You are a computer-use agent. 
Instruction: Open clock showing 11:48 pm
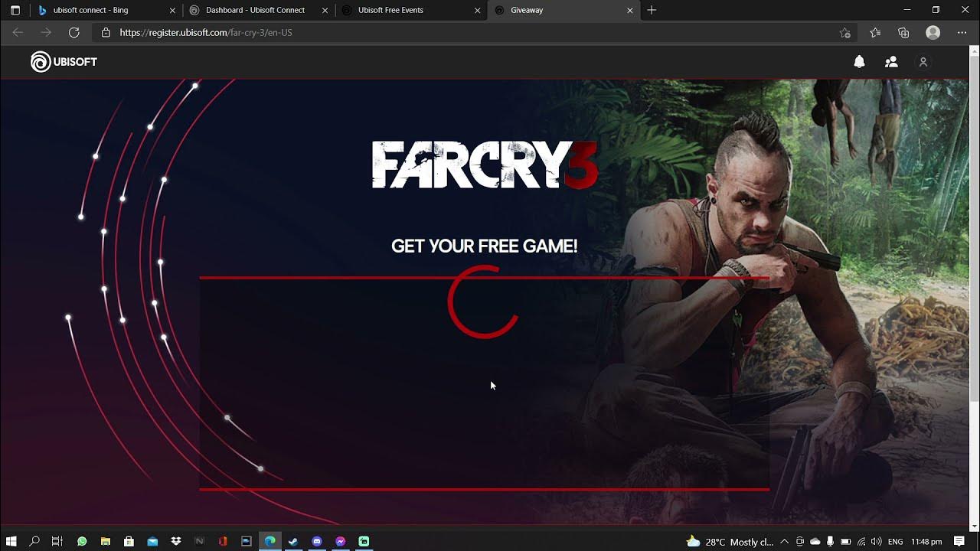[926, 541]
